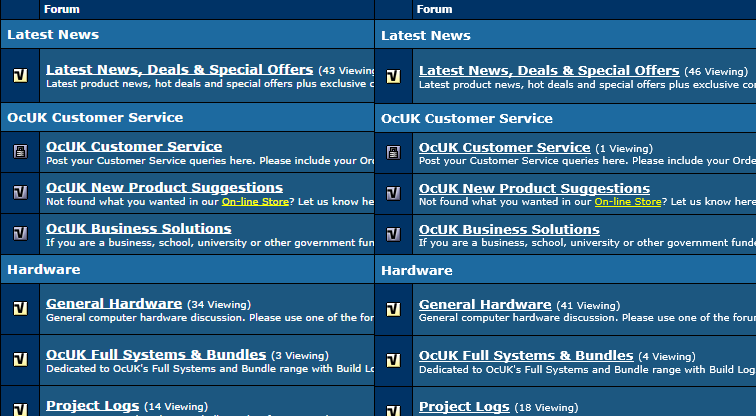Open OcUK Business Solutions link in left pane
Image resolution: width=756 pixels, height=416 pixels.
click(x=138, y=228)
